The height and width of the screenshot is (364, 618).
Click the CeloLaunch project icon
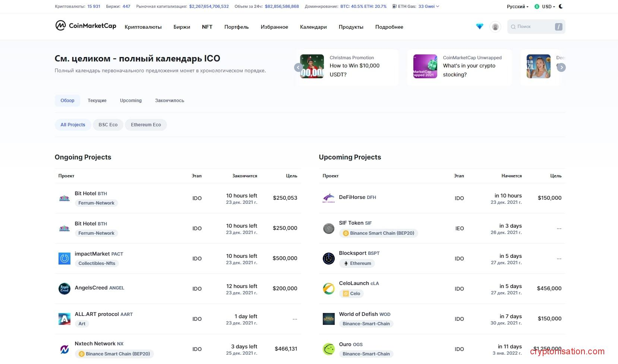tap(328, 288)
